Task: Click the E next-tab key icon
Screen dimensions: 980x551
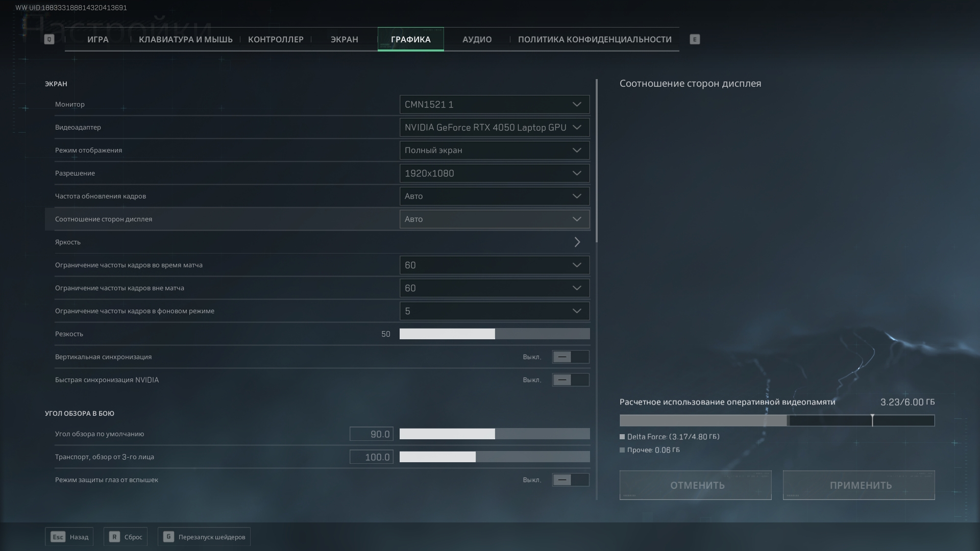Action: tap(695, 39)
